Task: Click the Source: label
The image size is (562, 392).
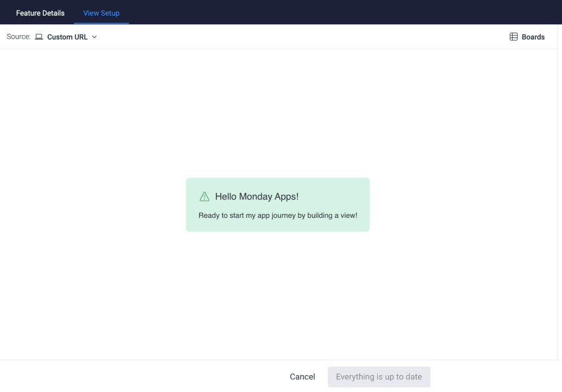Action: click(18, 37)
